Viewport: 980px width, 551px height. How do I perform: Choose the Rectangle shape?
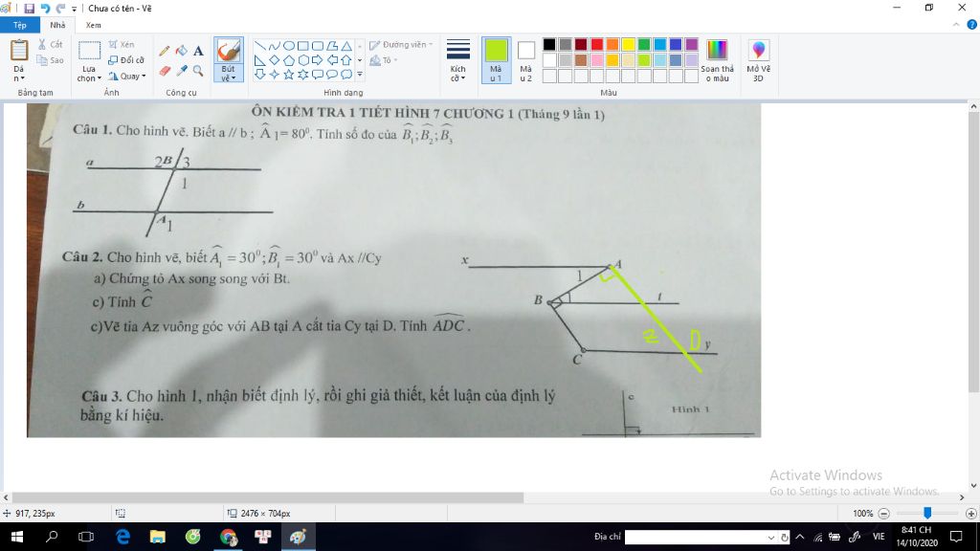(303, 46)
